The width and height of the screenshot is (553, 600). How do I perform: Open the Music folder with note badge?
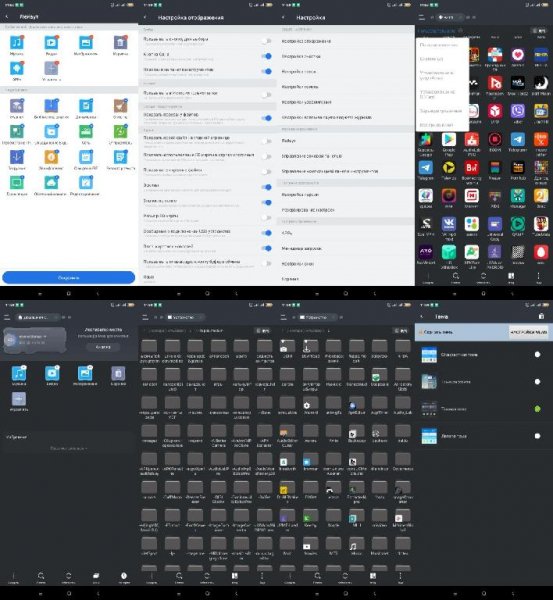click(x=356, y=543)
